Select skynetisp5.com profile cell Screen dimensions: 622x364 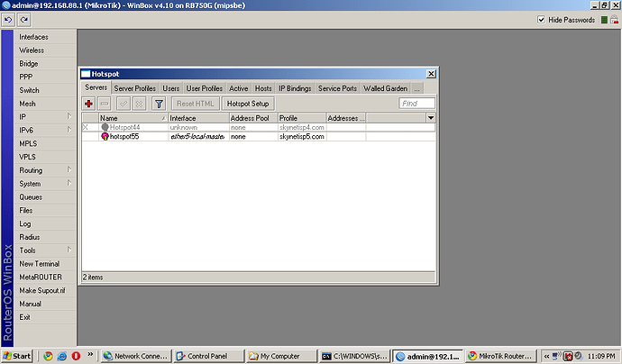302,136
